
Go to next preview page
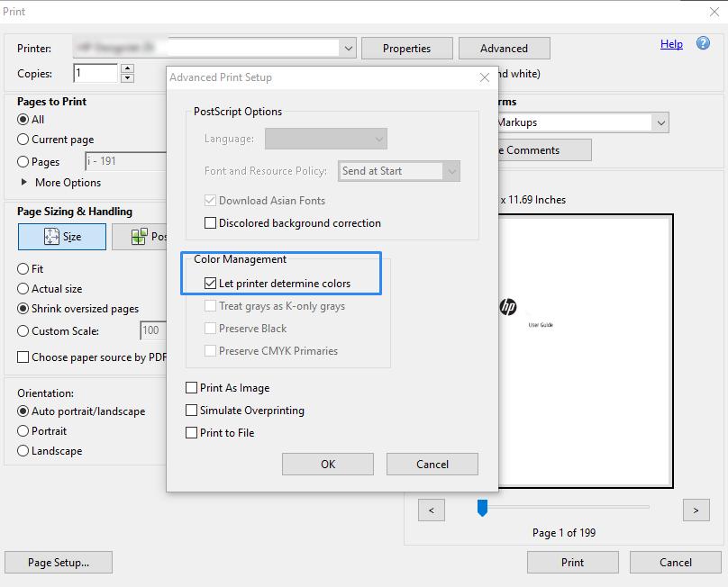tap(696, 510)
